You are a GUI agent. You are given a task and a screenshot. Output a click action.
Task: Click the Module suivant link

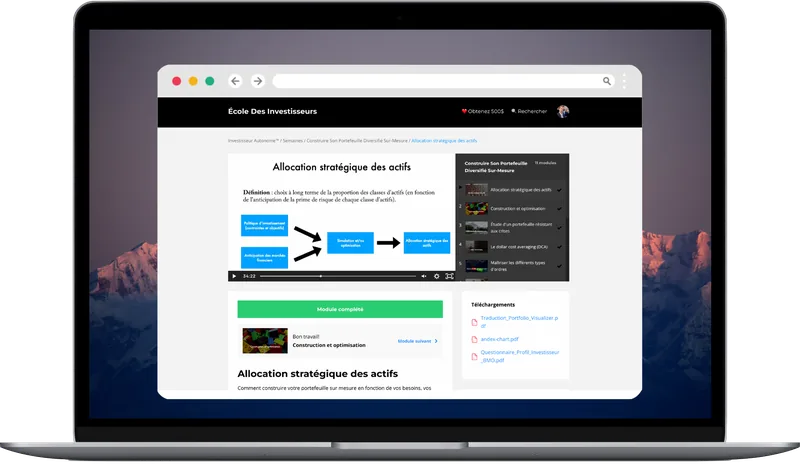tap(414, 341)
